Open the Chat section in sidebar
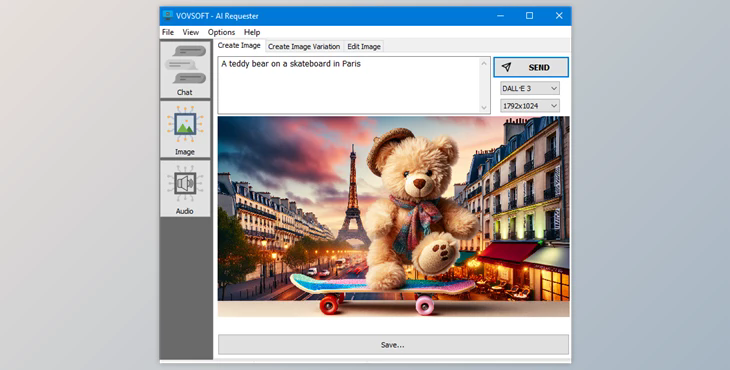This screenshot has width=730, height=370. coord(185,69)
